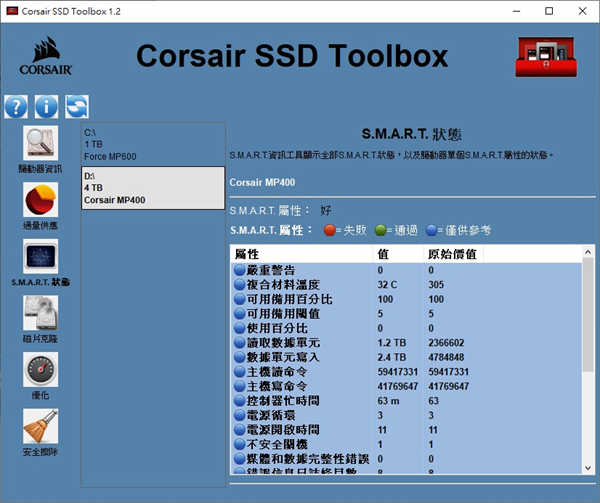Select the 可用備用百分比 attribute row

pyautogui.click(x=407, y=299)
